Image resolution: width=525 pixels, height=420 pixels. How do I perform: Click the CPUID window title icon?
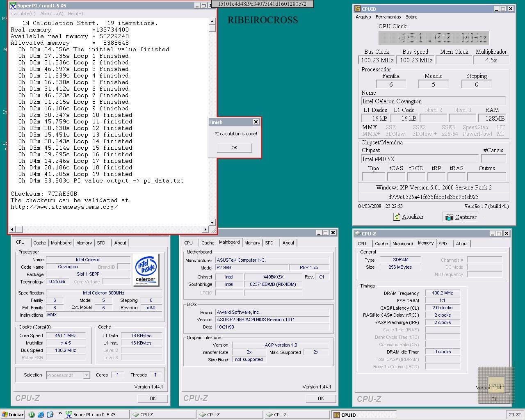(358, 9)
